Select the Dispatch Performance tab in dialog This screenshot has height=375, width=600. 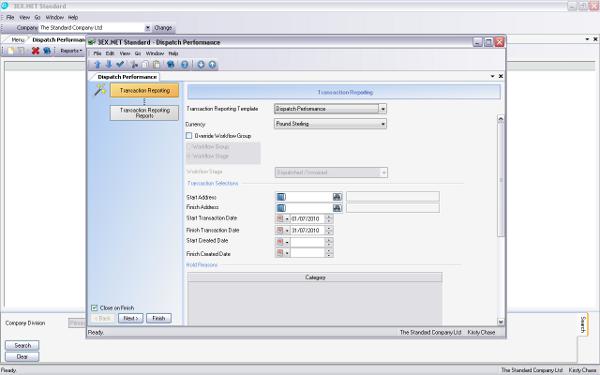click(127, 77)
